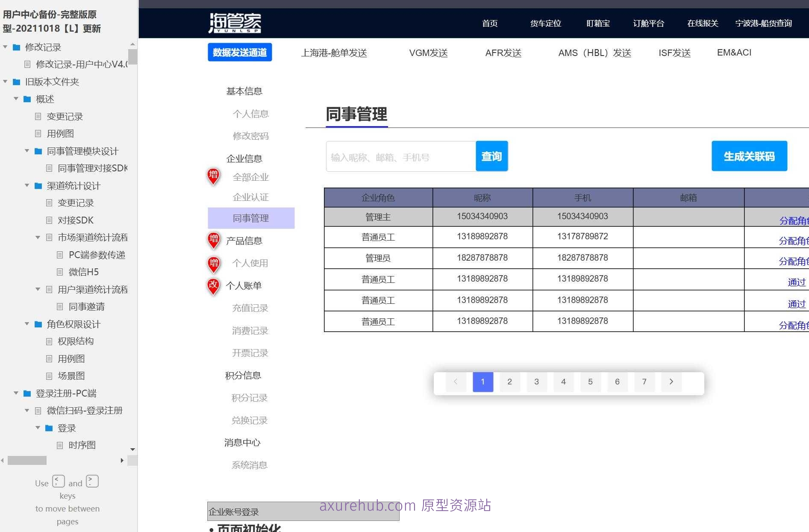This screenshot has width=809, height=532.
Task: Click the previous page pagination arrow
Action: click(456, 382)
